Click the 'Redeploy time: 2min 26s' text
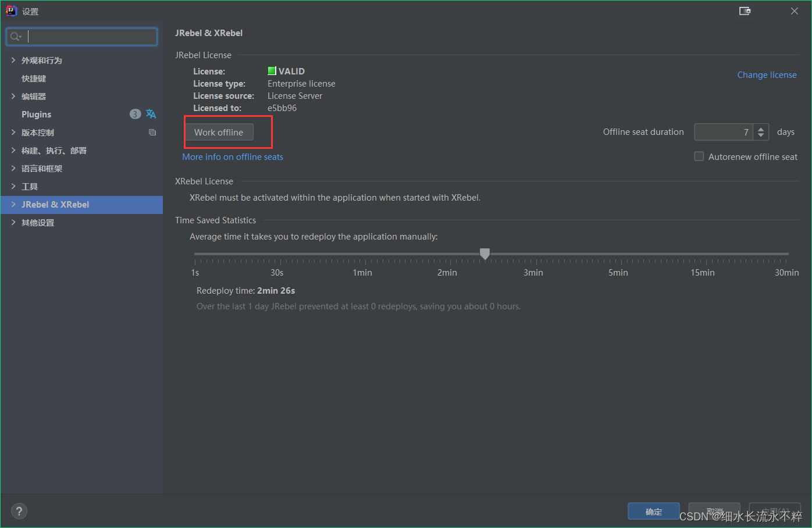The width and height of the screenshot is (812, 528). [245, 291]
